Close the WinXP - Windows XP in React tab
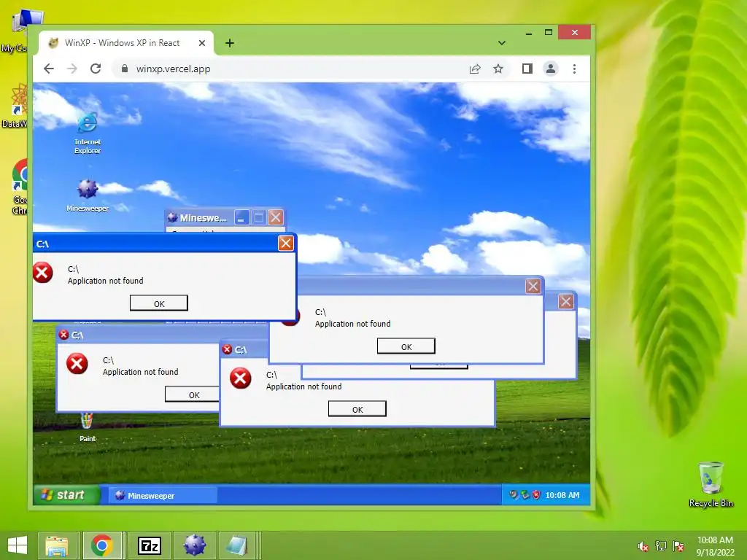The height and width of the screenshot is (560, 747). pyautogui.click(x=202, y=43)
